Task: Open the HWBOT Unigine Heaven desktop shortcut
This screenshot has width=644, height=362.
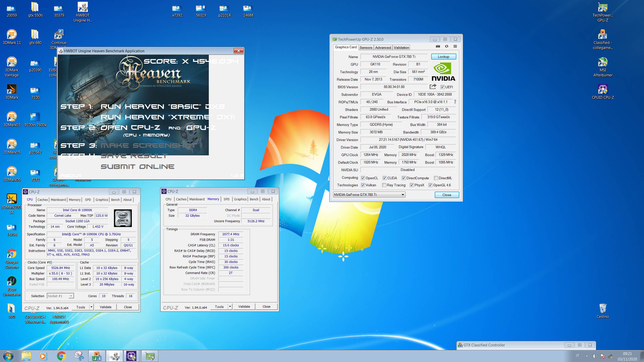Action: [x=83, y=12]
